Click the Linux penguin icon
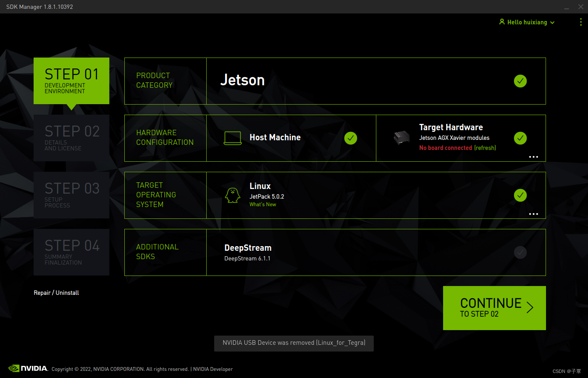This screenshot has height=378, width=588. coord(233,195)
